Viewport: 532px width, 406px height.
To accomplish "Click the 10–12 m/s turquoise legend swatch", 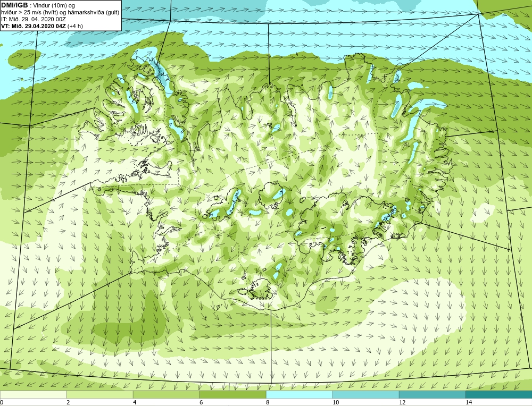I will click(366, 395).
